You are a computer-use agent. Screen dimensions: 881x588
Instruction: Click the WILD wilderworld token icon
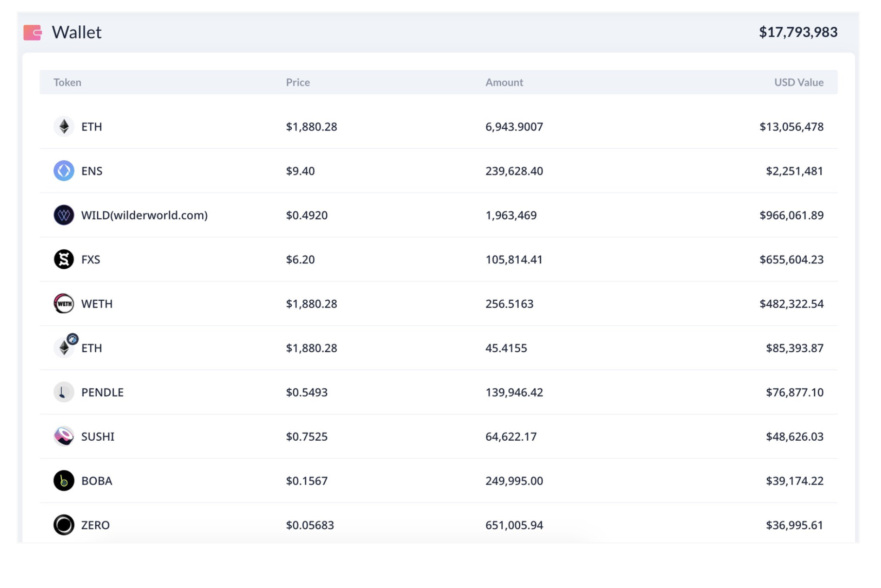[64, 215]
